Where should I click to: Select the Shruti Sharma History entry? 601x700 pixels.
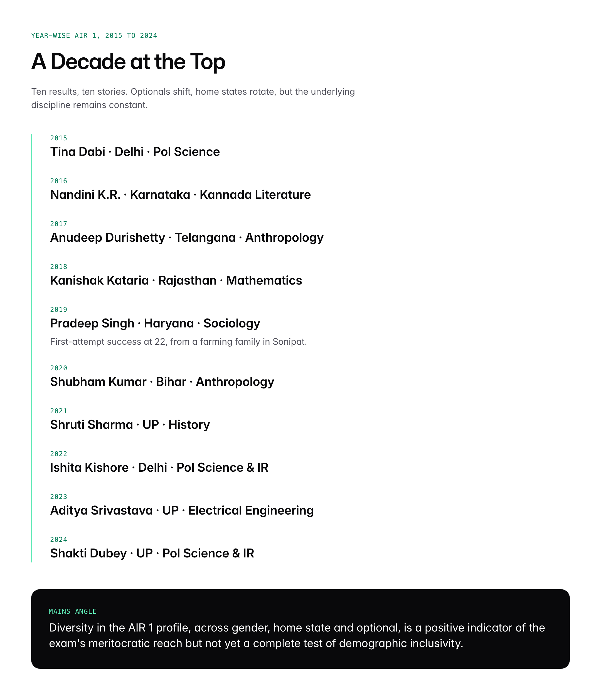point(130,425)
